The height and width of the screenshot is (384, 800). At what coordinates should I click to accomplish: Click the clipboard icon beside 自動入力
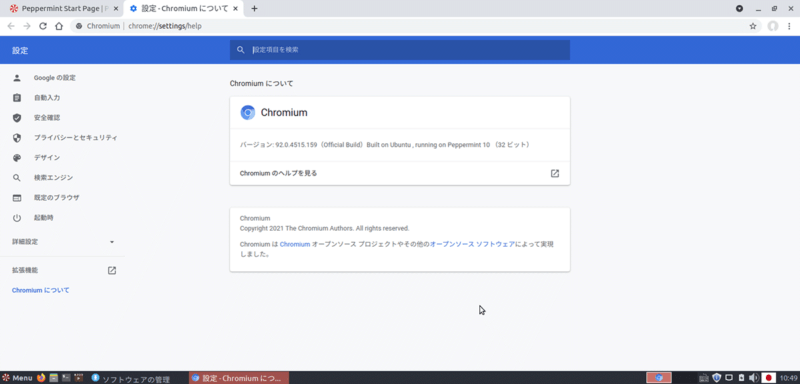point(17,98)
